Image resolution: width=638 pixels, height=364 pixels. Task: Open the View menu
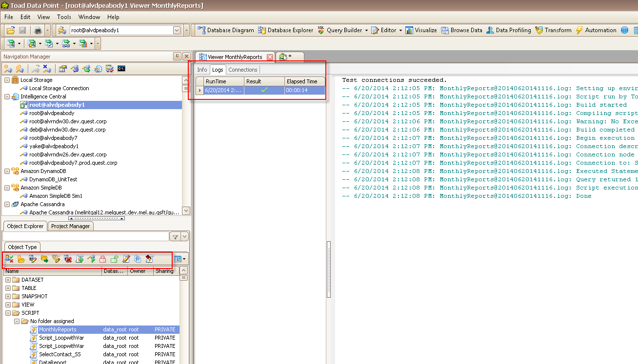pyautogui.click(x=44, y=17)
